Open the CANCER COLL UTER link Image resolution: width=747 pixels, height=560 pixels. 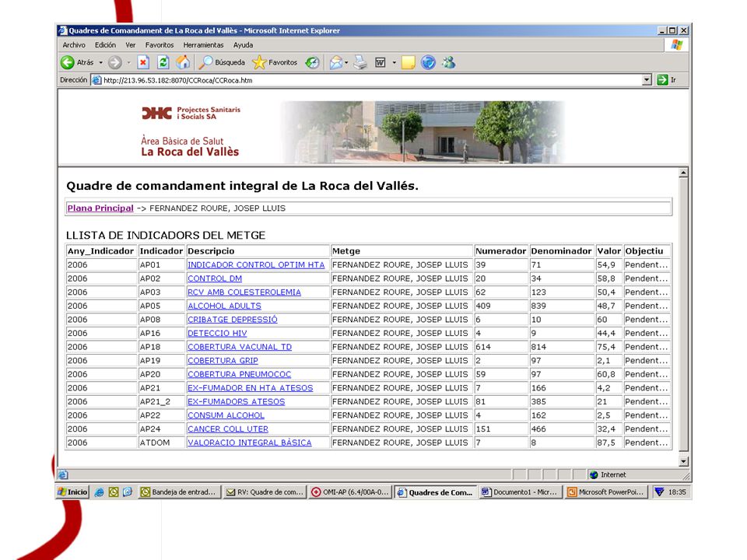pyautogui.click(x=228, y=429)
